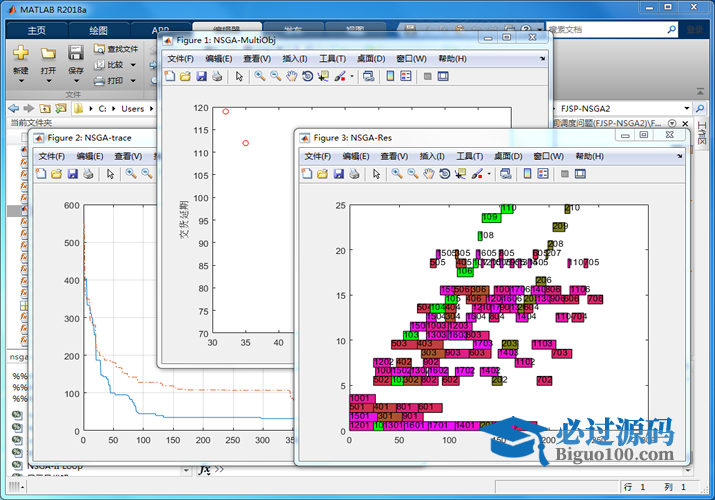Viewport: 715px width, 500px height.
Task: Open 工具(T) menu in Figure 3
Action: 469,156
